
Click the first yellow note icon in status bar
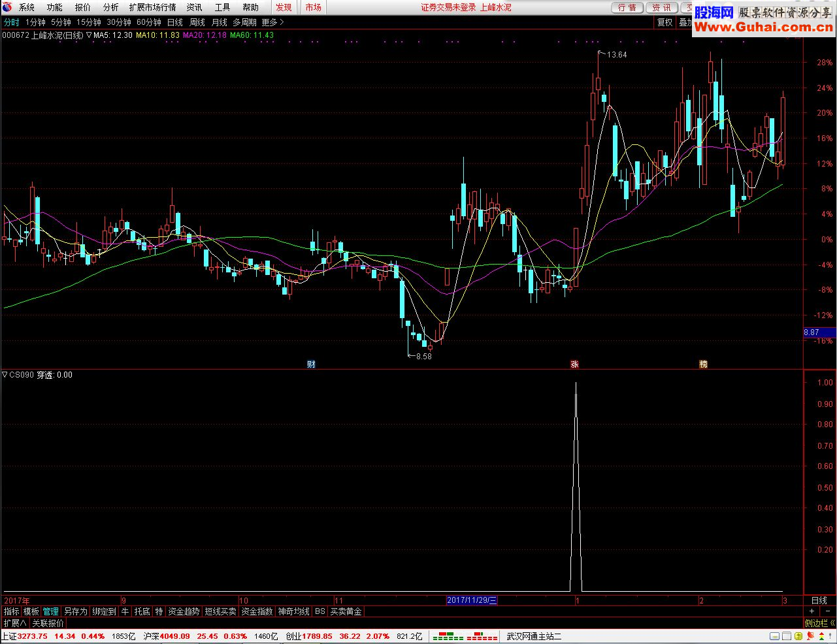(x=774, y=636)
